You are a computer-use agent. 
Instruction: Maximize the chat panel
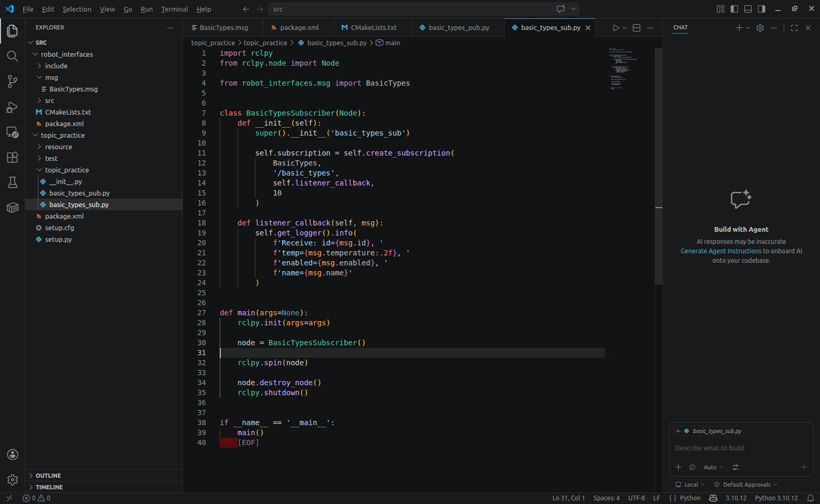pyautogui.click(x=794, y=28)
